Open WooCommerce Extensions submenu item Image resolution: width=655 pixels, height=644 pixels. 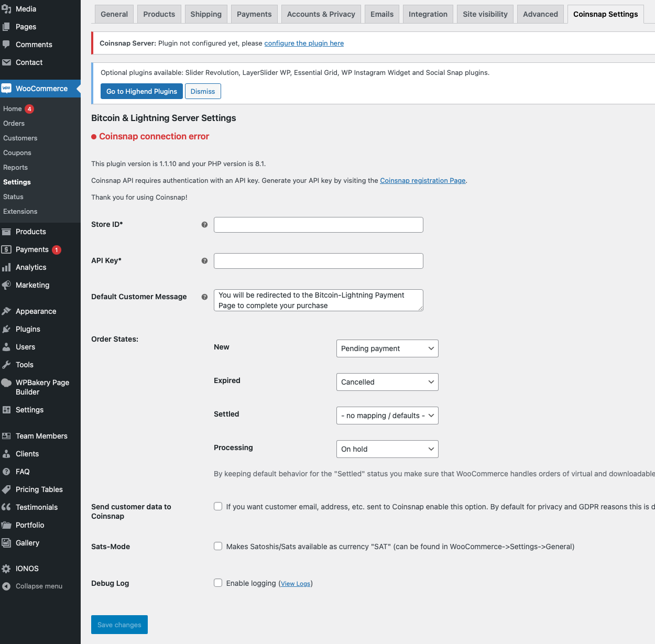click(x=20, y=212)
